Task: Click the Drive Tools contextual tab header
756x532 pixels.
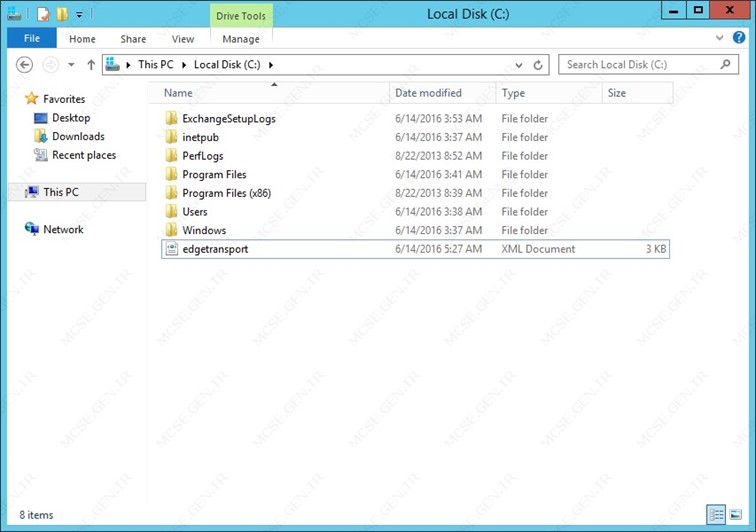Action: click(241, 16)
